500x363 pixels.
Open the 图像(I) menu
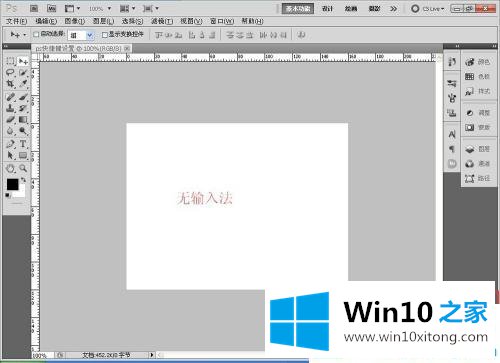click(x=75, y=21)
